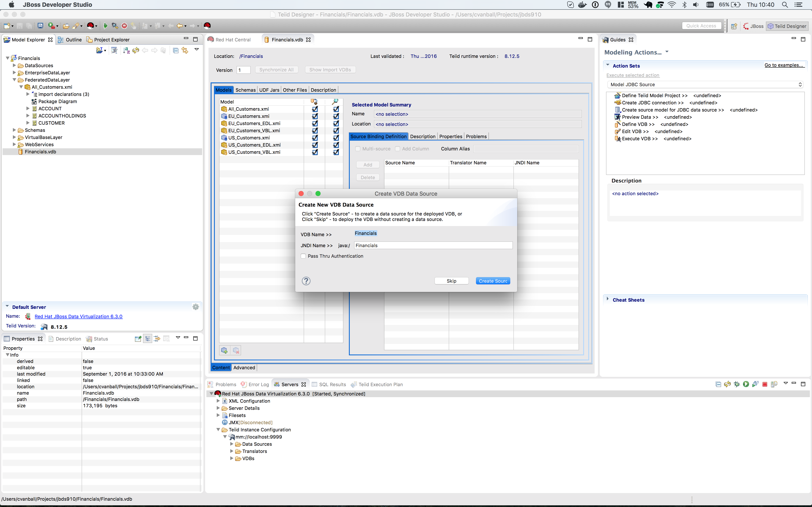Sort the Model Explorer alphabetically
This screenshot has height=507, width=812.
[126, 50]
